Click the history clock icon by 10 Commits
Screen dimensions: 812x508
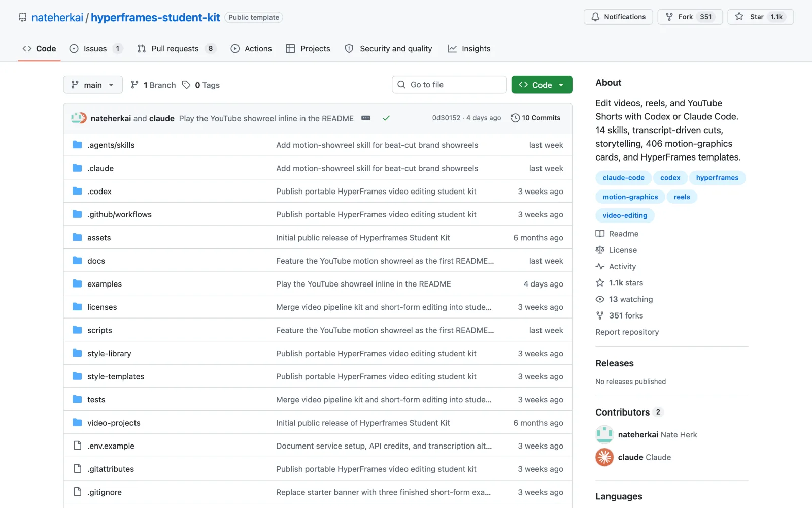[515, 118]
